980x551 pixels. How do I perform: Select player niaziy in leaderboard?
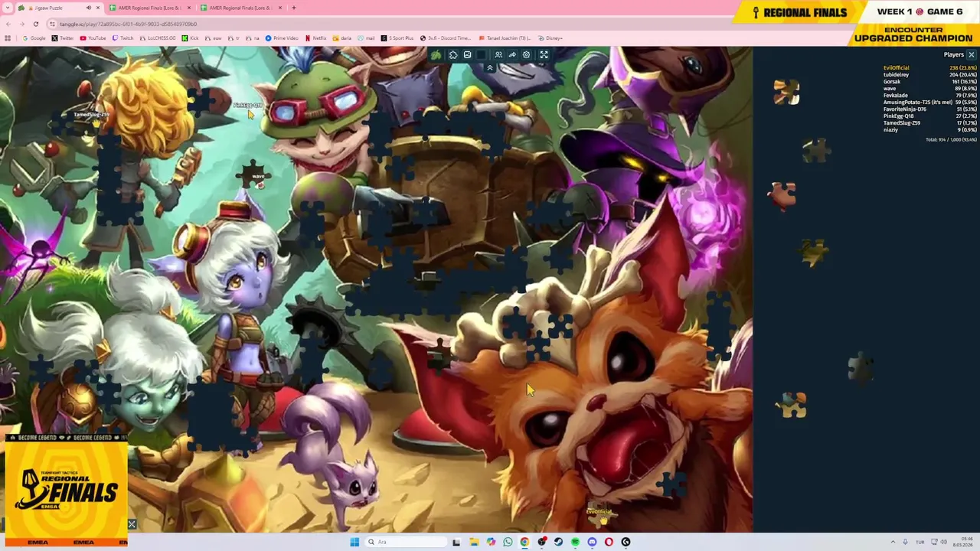tap(890, 130)
